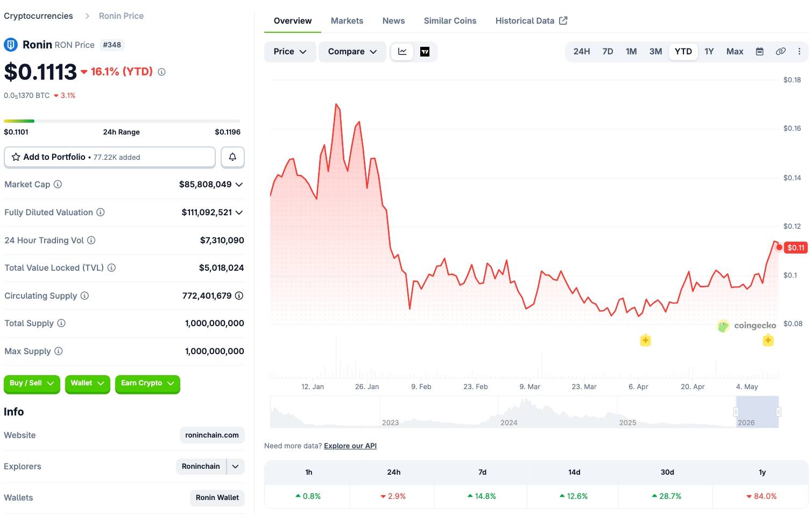
Task: Open the Earn Crypto dropdown
Action: click(x=147, y=383)
